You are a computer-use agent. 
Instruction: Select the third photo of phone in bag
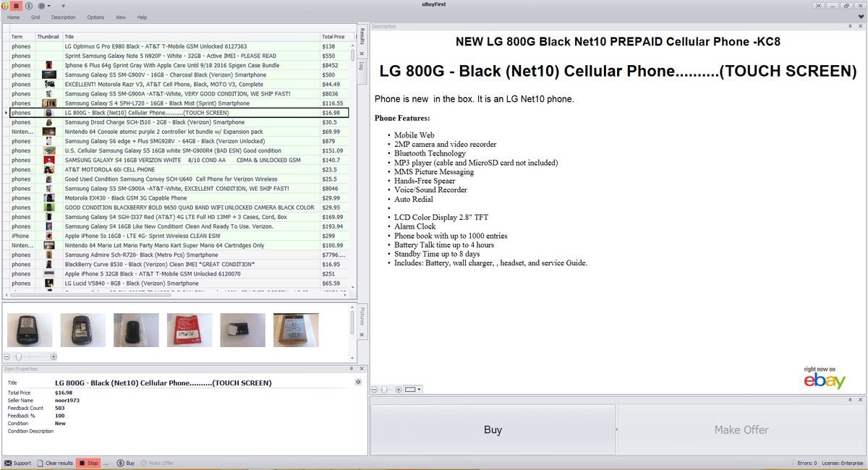(136, 330)
